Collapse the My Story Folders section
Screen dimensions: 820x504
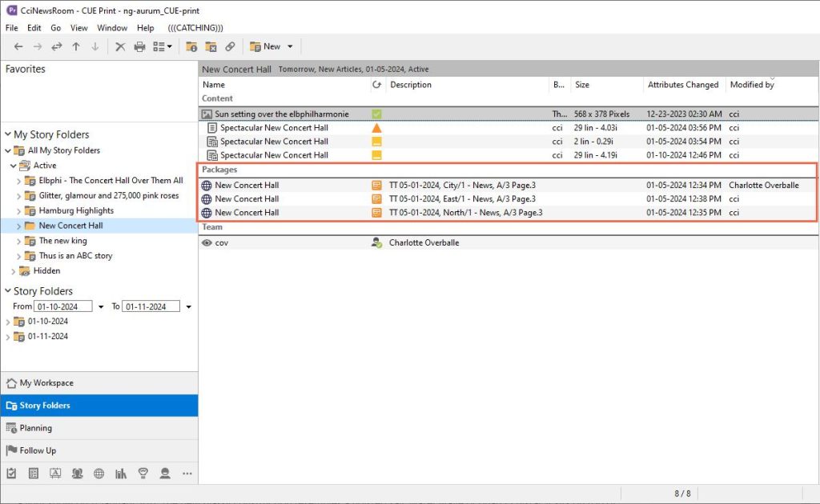(8, 135)
